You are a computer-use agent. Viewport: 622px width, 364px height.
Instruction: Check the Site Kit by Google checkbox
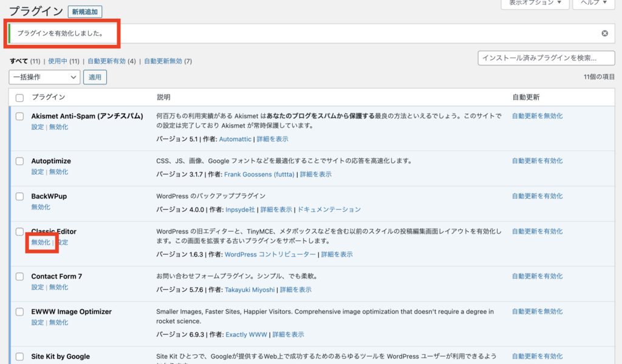19,357
